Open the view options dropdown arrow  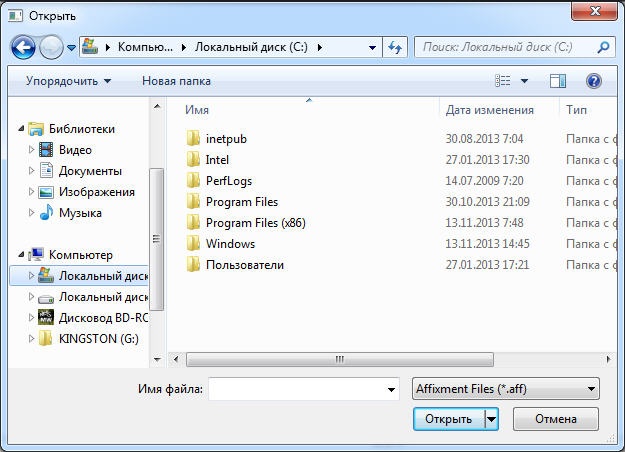(524, 81)
